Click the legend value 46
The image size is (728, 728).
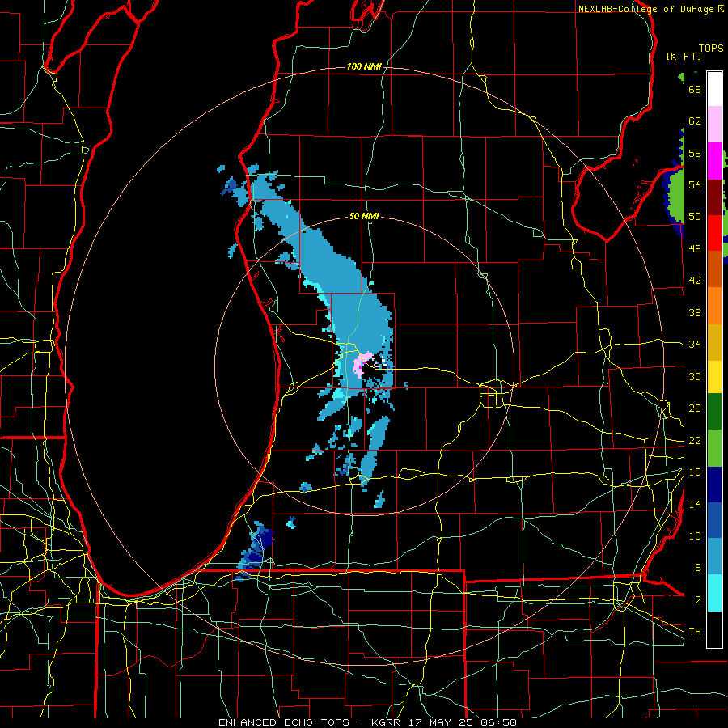click(695, 249)
